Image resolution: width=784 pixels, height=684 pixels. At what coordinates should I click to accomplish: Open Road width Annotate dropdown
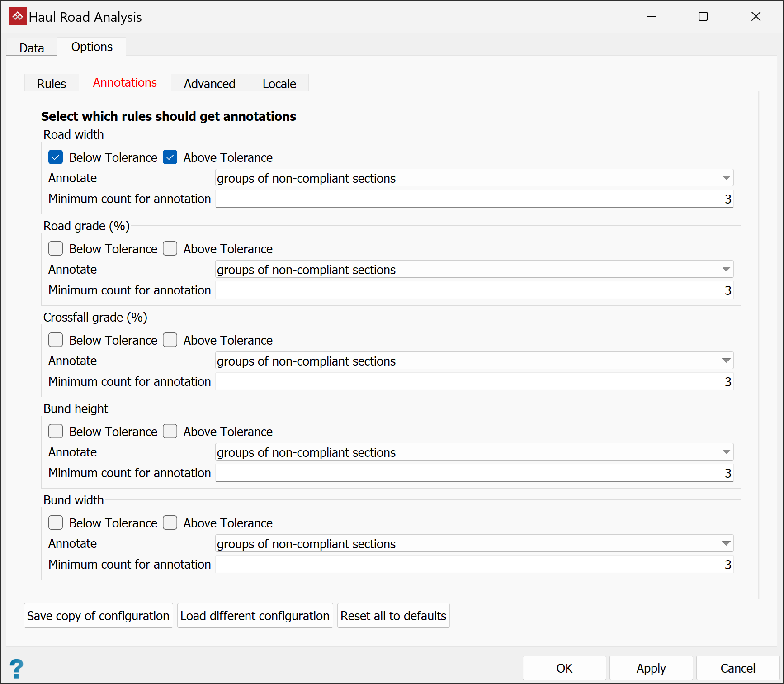pos(474,178)
